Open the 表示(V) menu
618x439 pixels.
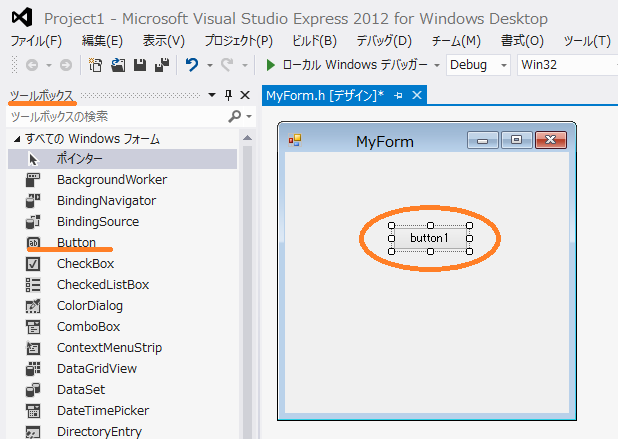point(164,41)
